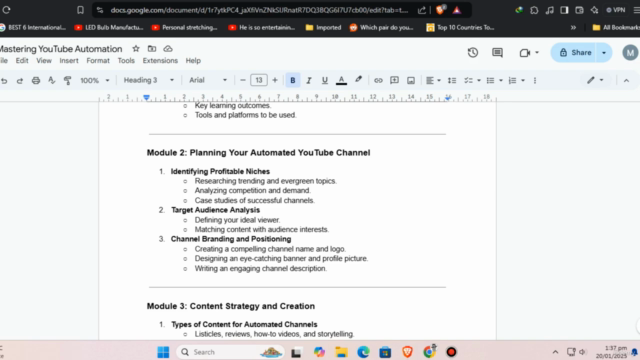Open 'Top 10 Countries To...' bookmark
Screen dimensions: 640x360
click(460, 27)
